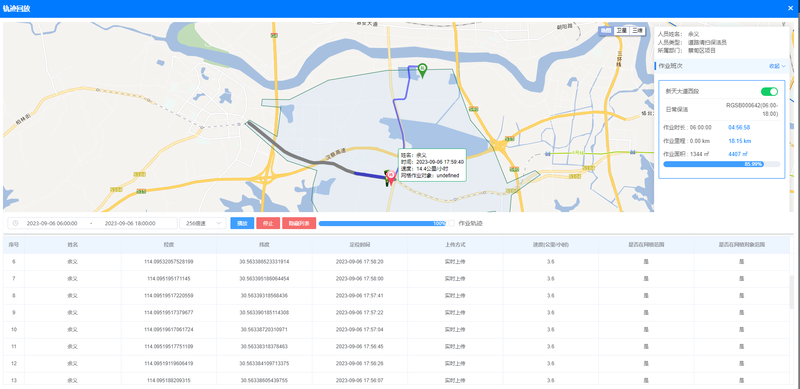Click time cell 2023-09-06 17:56:45
Image resolution: width=800 pixels, height=389 pixels.
point(360,347)
